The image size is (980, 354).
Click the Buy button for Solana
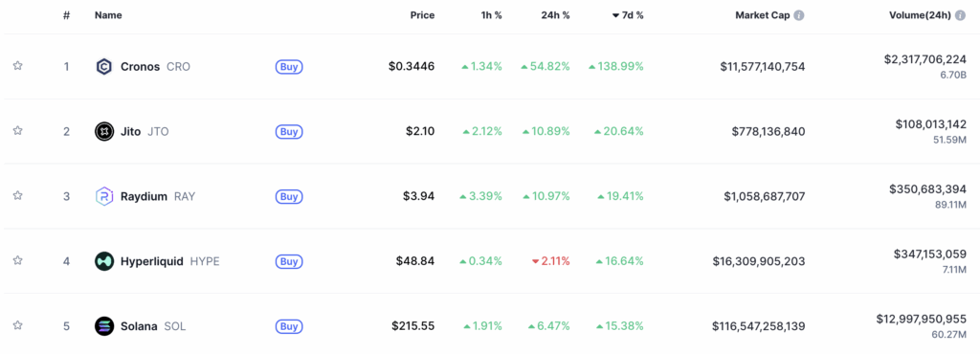289,326
